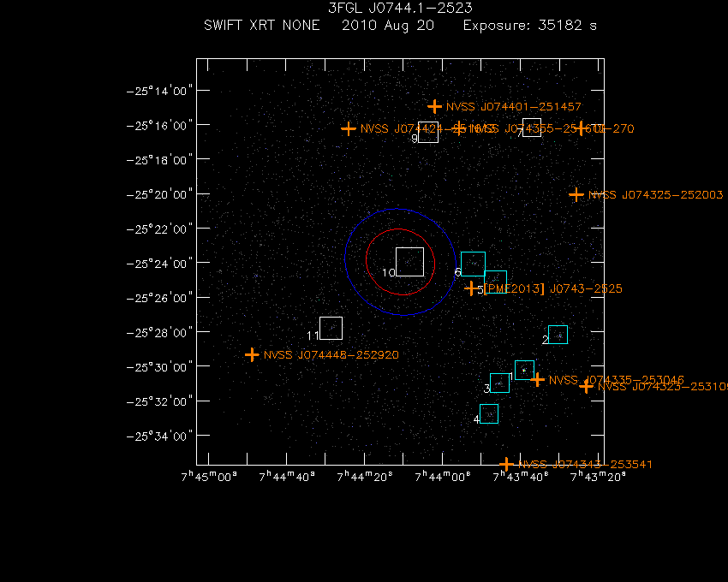The height and width of the screenshot is (582, 728).
Task: Select the cyan source box numbered 2
Action: point(558,335)
